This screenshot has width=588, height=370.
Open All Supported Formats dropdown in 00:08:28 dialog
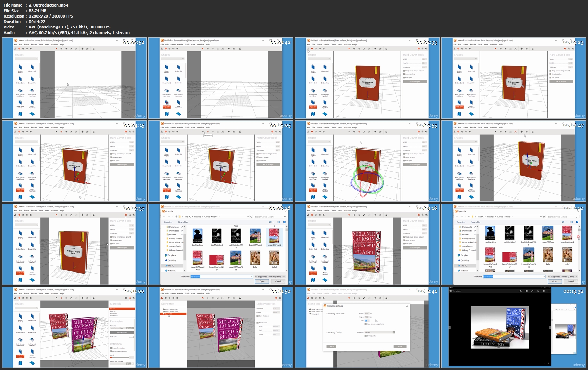[x=270, y=277]
